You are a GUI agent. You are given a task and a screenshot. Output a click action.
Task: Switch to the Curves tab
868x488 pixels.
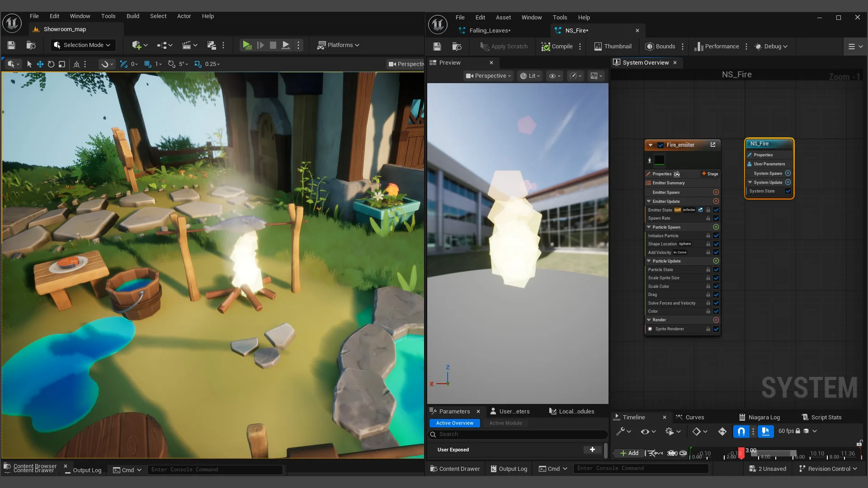[x=690, y=418]
